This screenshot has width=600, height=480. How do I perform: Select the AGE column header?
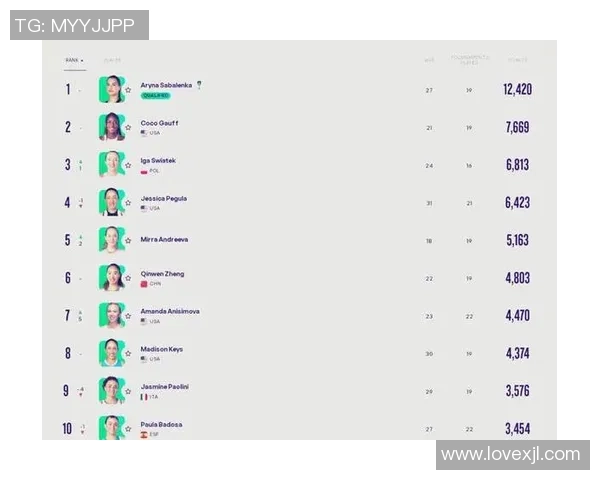[x=429, y=60]
